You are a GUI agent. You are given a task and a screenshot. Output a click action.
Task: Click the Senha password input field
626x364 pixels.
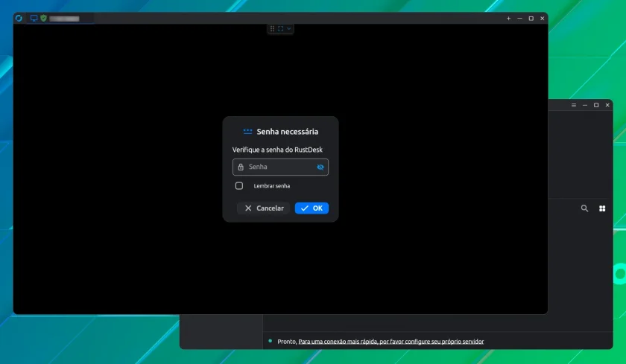(x=281, y=167)
